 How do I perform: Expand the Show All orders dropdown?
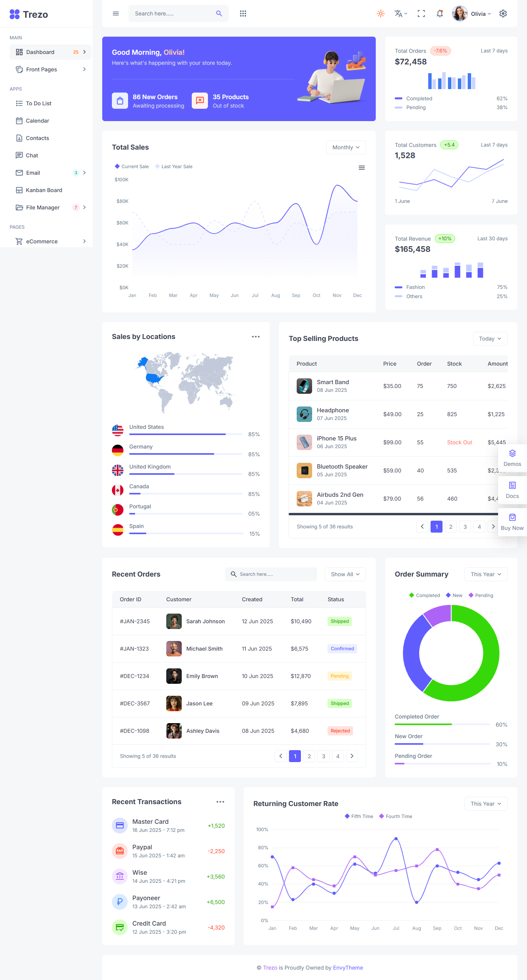point(345,574)
